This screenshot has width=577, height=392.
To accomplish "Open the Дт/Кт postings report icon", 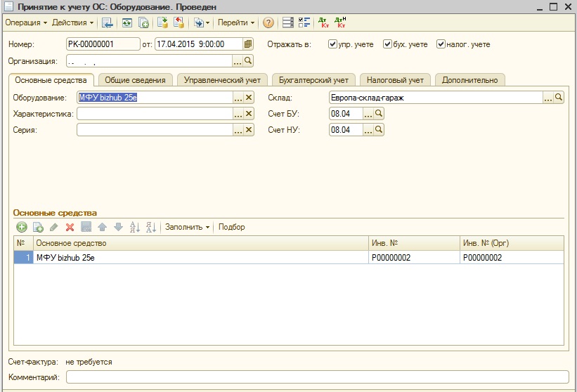I will (324, 22).
